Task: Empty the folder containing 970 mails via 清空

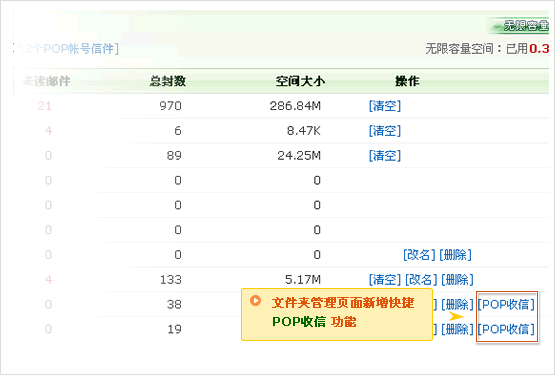Action: pos(385,106)
